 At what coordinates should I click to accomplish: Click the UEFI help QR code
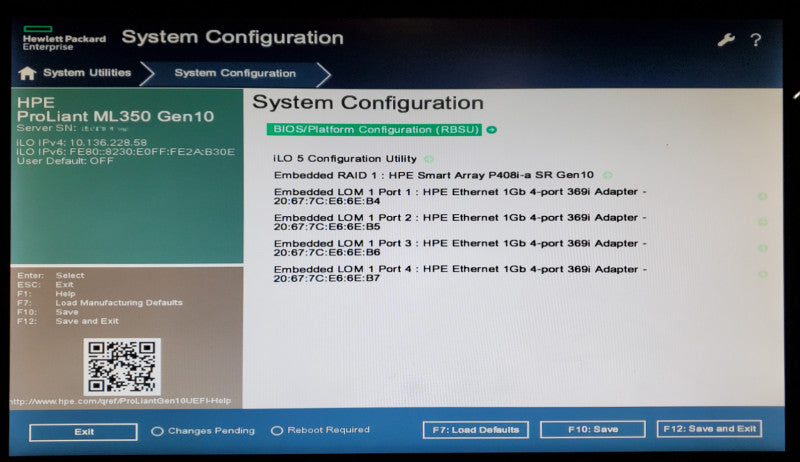click(x=122, y=367)
